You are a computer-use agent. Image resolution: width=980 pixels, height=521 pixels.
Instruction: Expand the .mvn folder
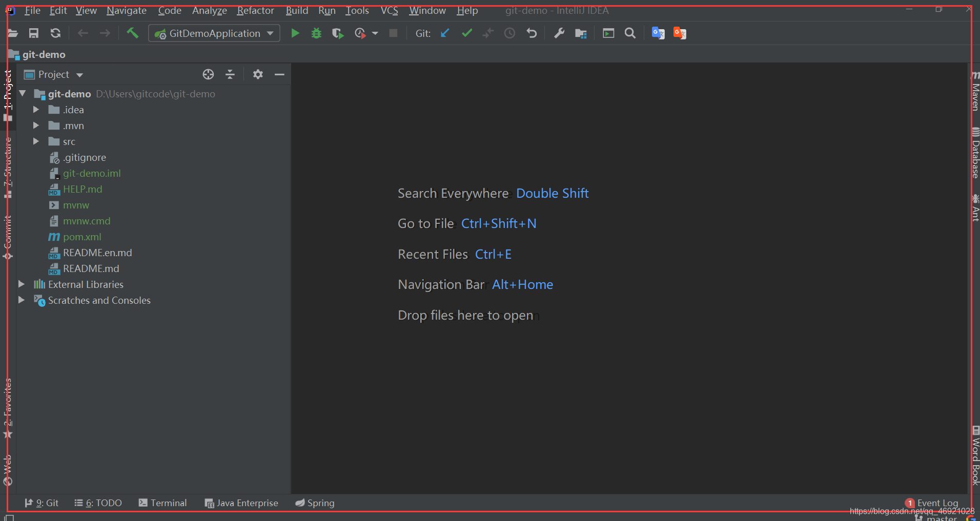pyautogui.click(x=36, y=126)
